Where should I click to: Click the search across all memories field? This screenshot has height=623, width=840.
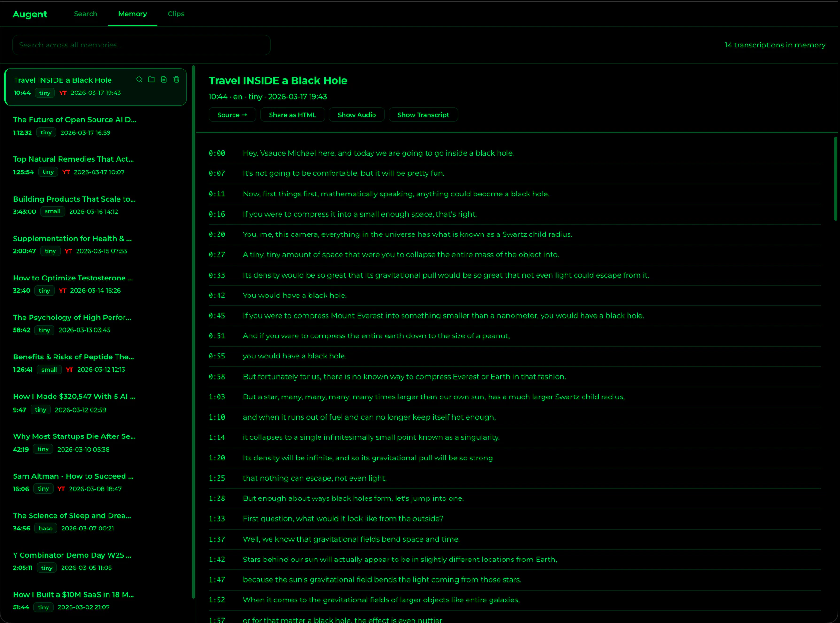(x=141, y=45)
